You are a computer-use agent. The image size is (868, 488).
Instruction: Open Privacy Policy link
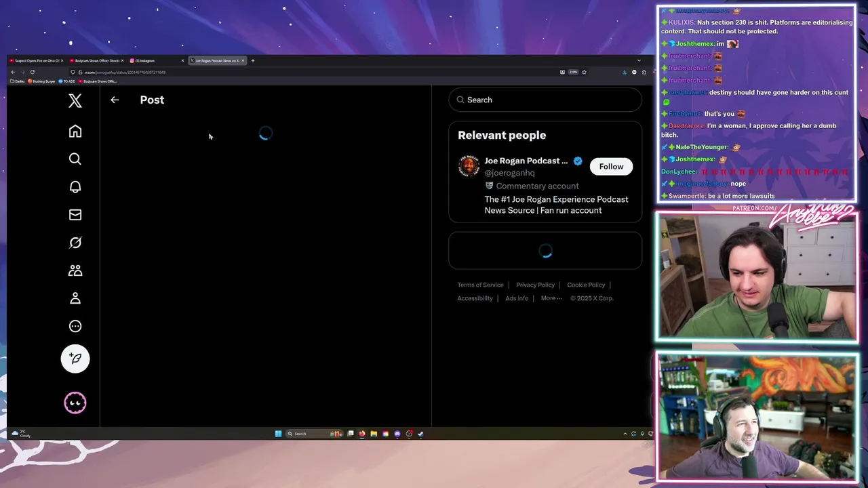(x=535, y=285)
